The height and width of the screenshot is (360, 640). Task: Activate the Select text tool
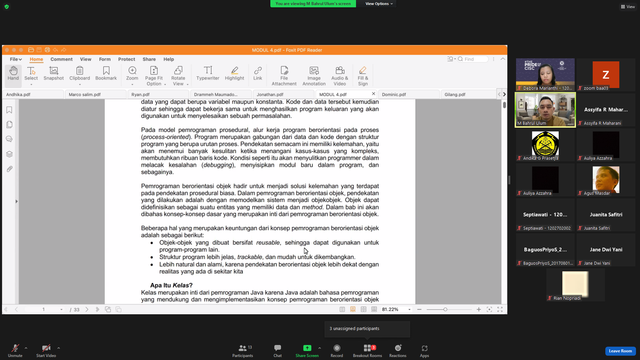31,74
